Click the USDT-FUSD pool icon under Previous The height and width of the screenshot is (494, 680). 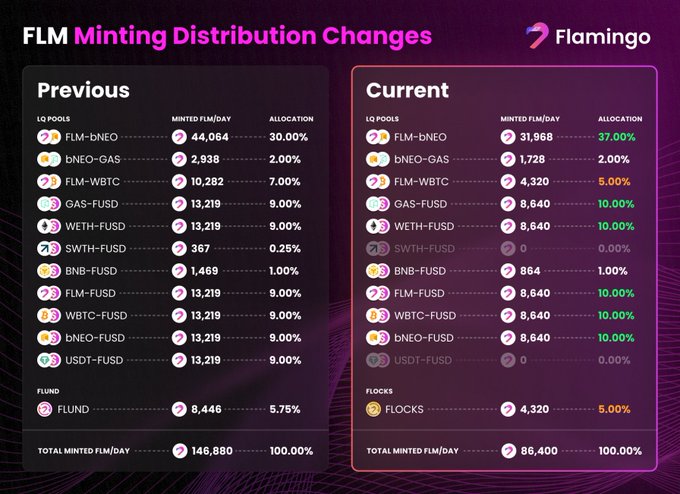(49, 360)
